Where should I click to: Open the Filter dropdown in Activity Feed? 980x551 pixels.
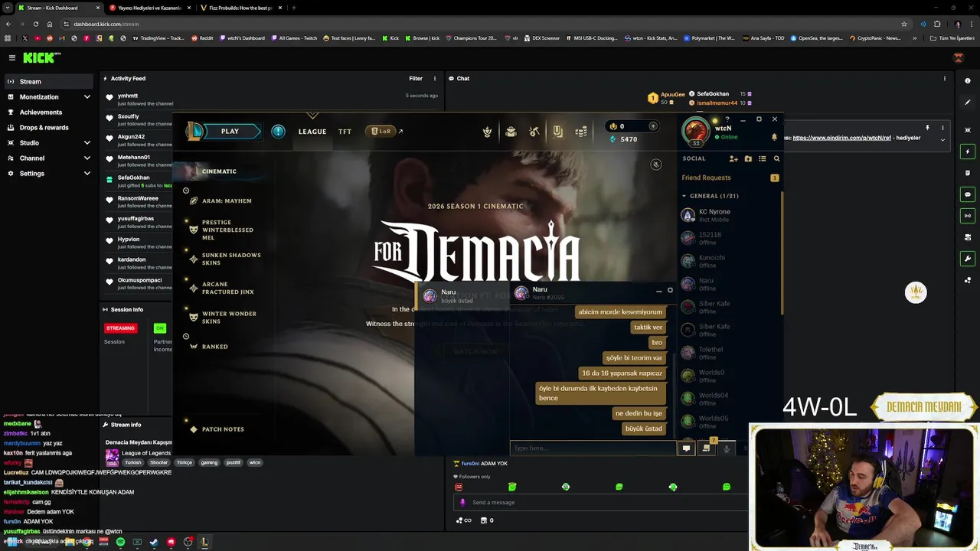point(416,78)
